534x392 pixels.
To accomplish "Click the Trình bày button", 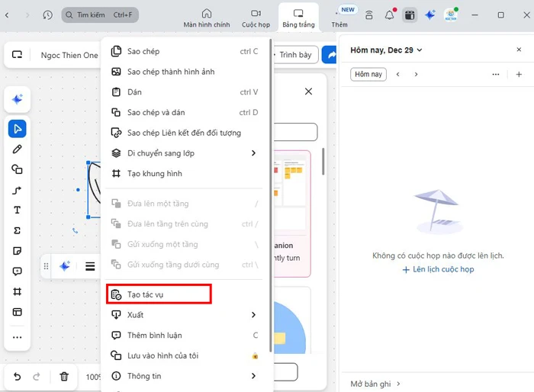I will [296, 55].
